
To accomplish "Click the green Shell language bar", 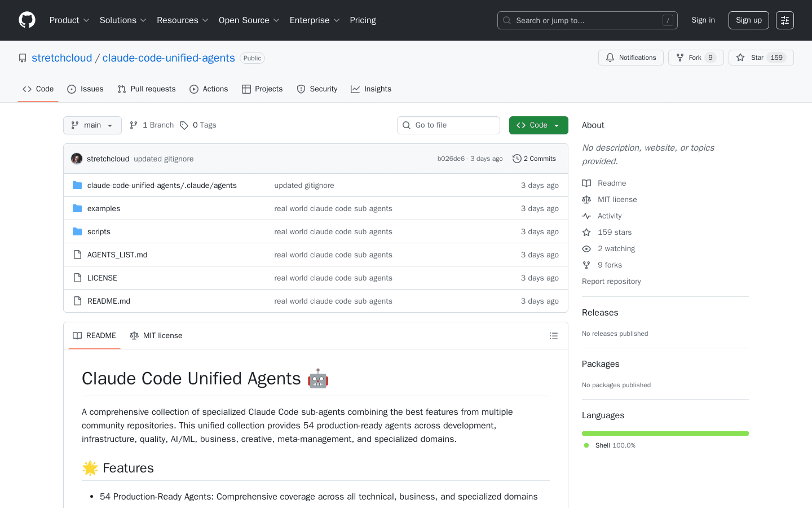I will click(665, 433).
